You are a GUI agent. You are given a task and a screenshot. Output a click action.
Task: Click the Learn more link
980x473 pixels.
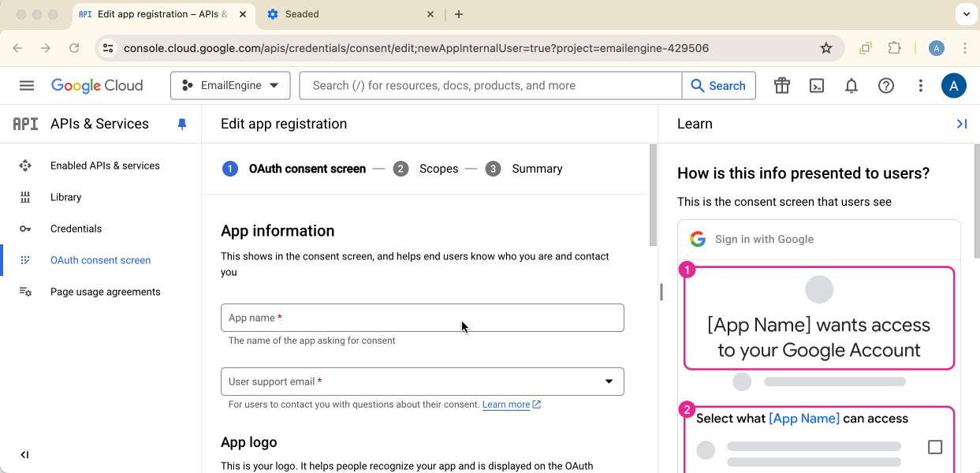click(506, 404)
